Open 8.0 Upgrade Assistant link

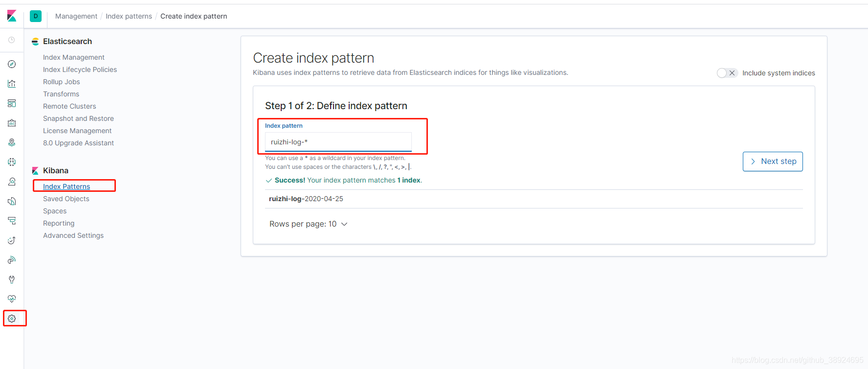78,143
